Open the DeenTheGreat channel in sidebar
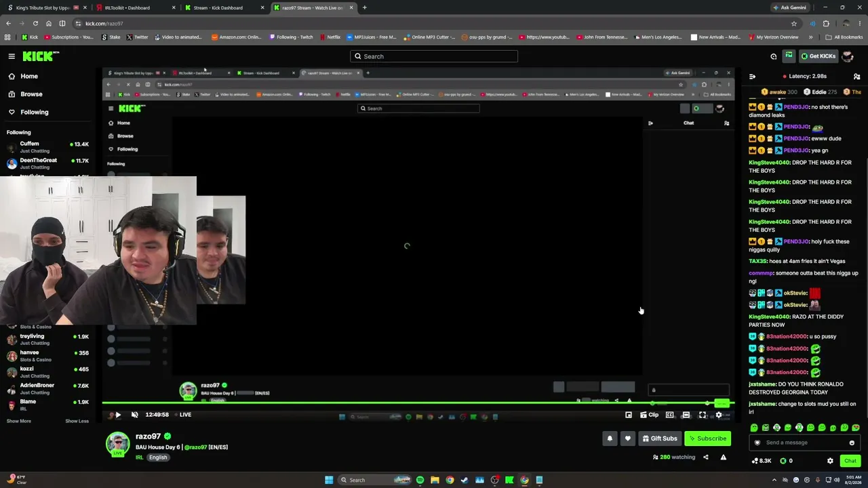Image resolution: width=868 pixels, height=488 pixels. tap(47, 163)
